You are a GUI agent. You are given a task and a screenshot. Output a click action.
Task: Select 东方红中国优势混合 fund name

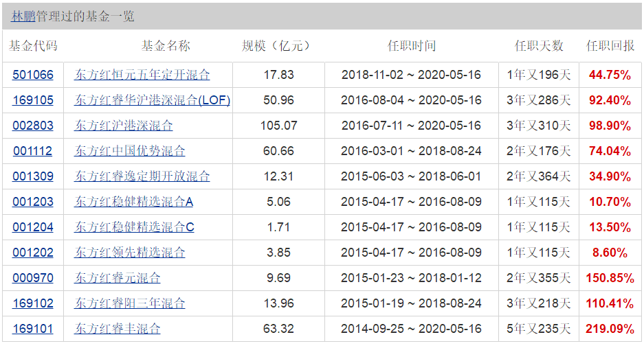(x=130, y=152)
